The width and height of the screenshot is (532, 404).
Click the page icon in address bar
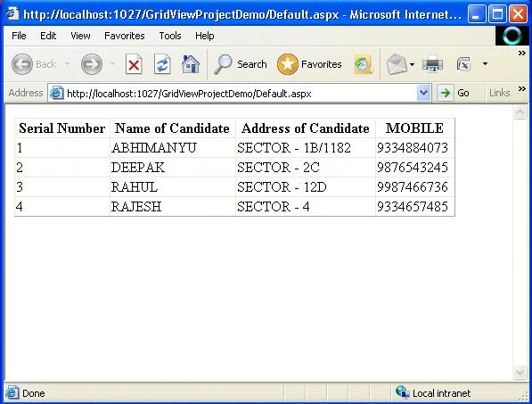coord(57,93)
